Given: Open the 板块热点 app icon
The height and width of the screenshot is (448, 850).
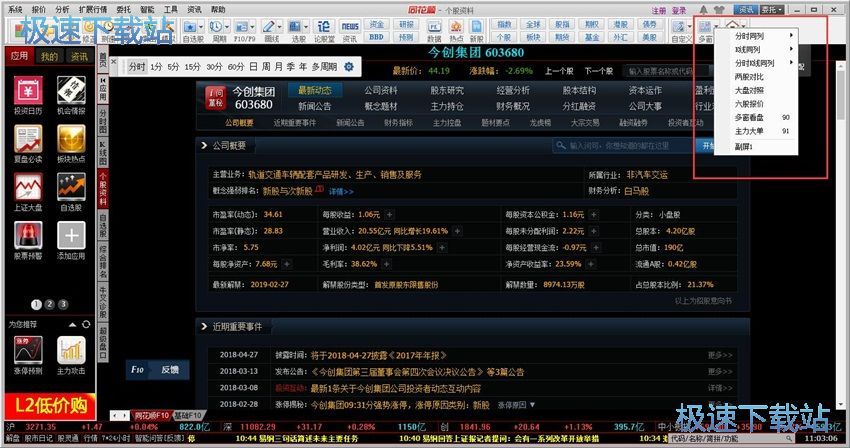Looking at the screenshot, I should (x=71, y=139).
